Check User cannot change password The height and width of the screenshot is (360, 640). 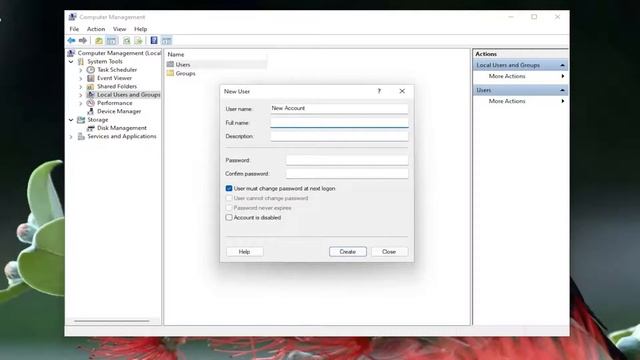point(229,198)
